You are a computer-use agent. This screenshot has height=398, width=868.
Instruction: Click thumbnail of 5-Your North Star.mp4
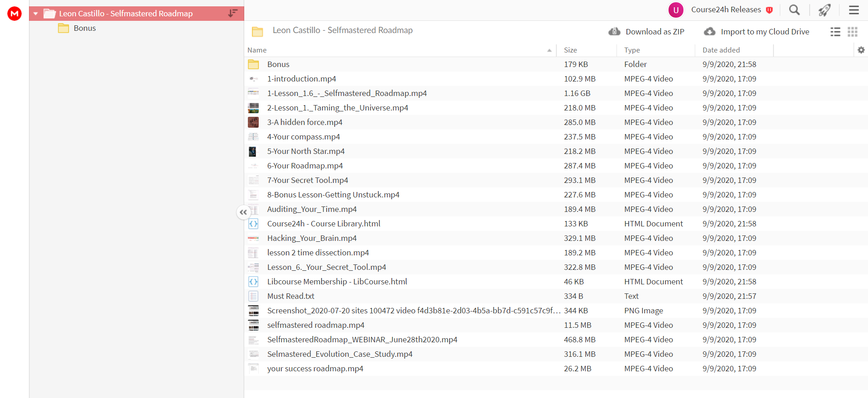click(x=253, y=151)
